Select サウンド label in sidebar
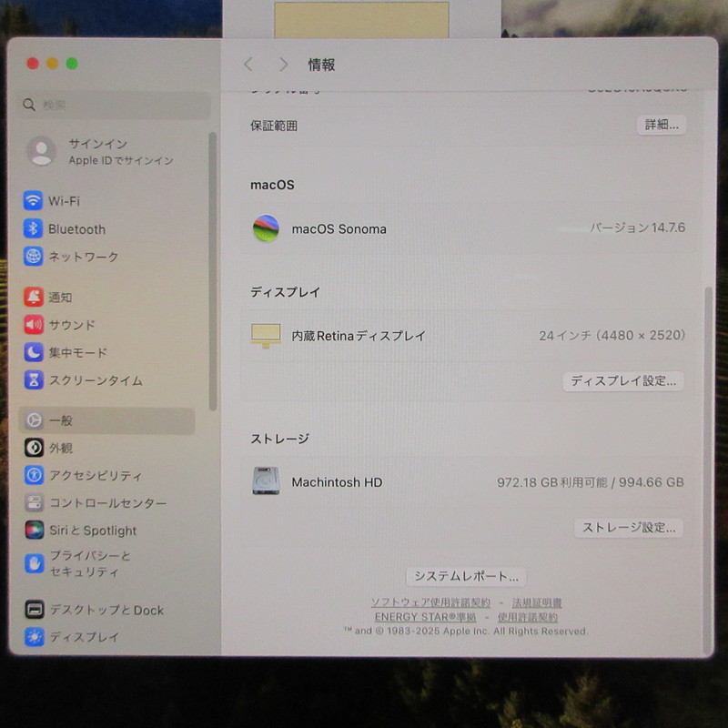 (72, 325)
